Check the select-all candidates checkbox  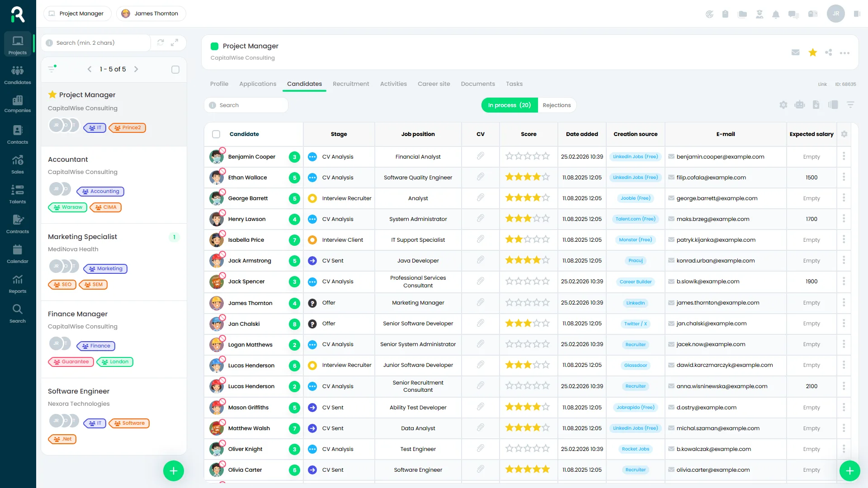pyautogui.click(x=216, y=134)
